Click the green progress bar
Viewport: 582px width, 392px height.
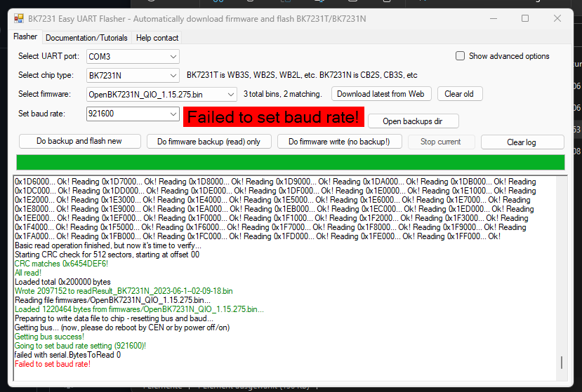[291, 163]
